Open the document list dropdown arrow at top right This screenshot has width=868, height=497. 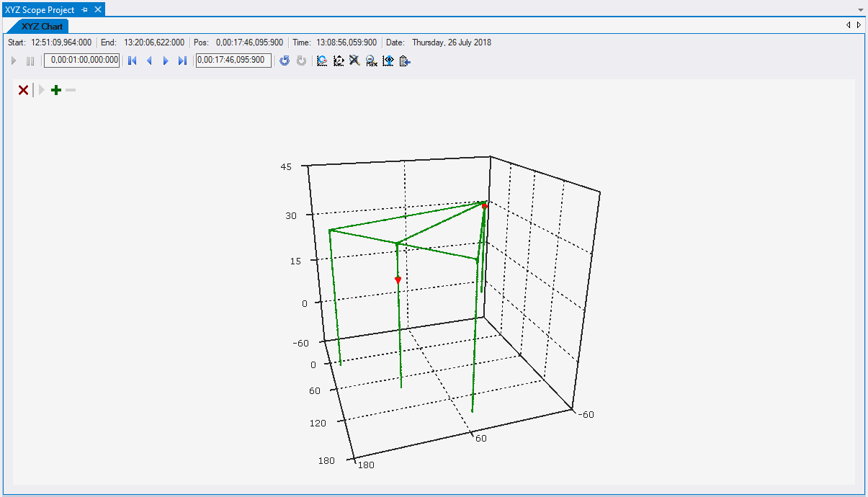861,10
